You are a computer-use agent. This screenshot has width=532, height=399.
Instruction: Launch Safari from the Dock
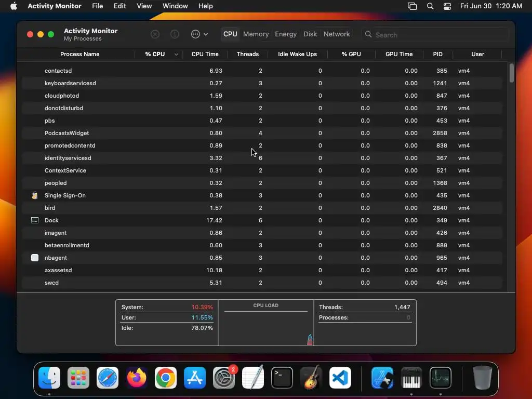click(x=108, y=378)
